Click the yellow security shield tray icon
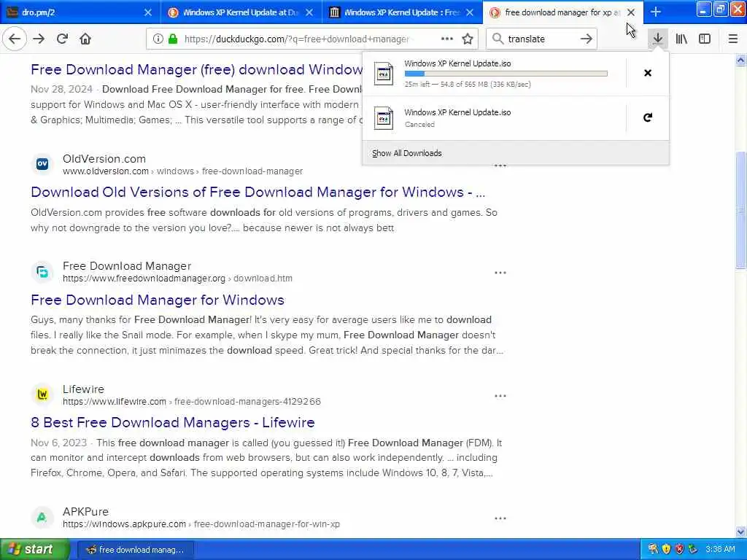This screenshot has width=747, height=560. (x=667, y=549)
